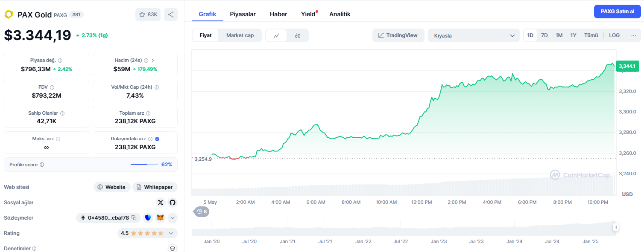Viewport: 644px width, 252px height.
Task: Click the MetaMask fox icon
Action: click(x=160, y=218)
